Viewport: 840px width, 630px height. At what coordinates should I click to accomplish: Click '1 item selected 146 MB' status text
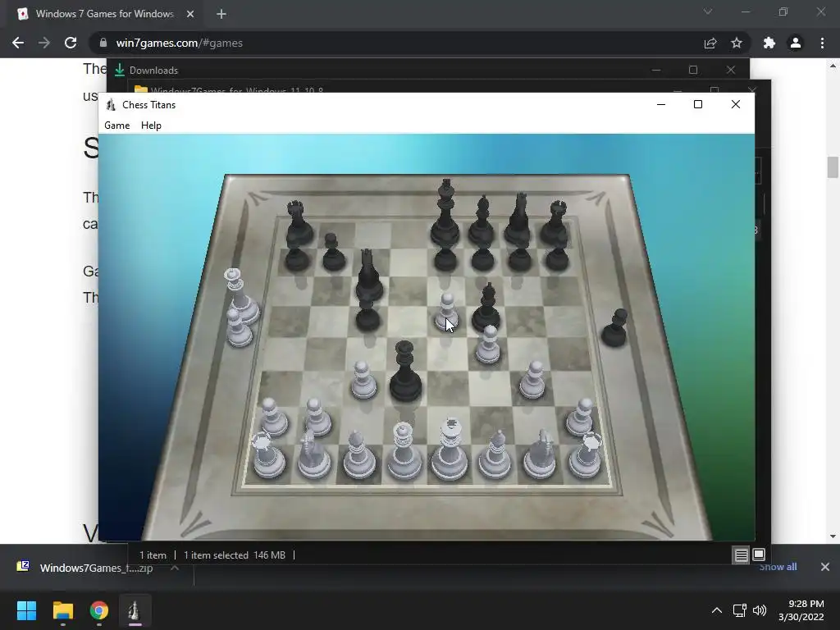pyautogui.click(x=235, y=555)
